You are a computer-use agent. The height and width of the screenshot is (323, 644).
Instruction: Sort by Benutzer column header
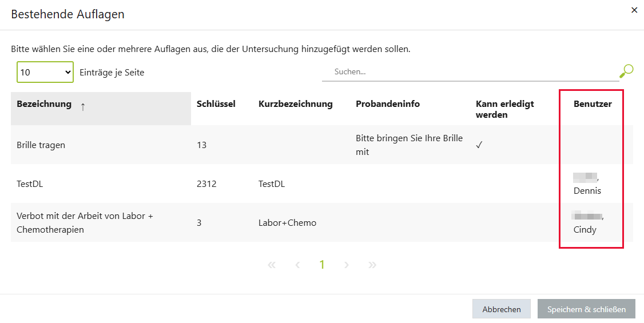click(x=593, y=104)
